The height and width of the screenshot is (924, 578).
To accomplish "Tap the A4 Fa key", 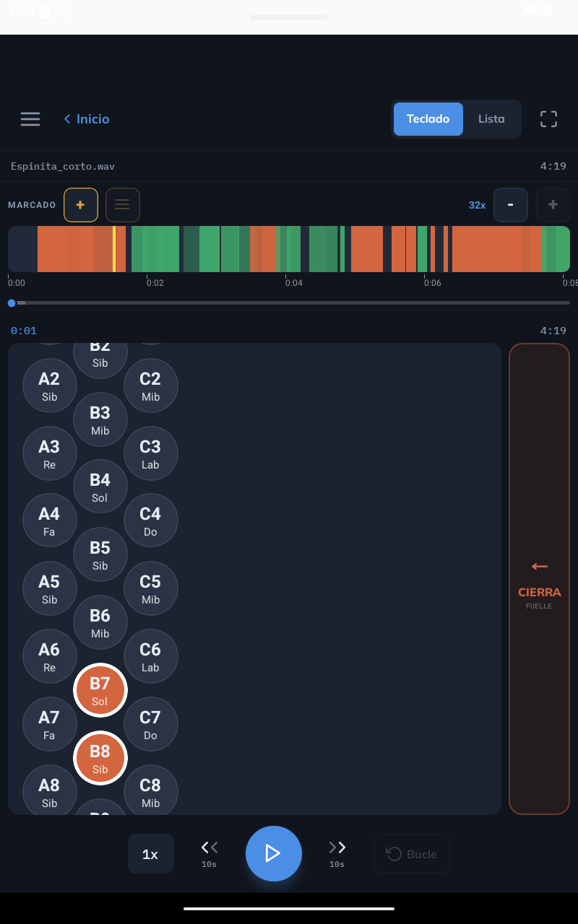I will 50,520.
